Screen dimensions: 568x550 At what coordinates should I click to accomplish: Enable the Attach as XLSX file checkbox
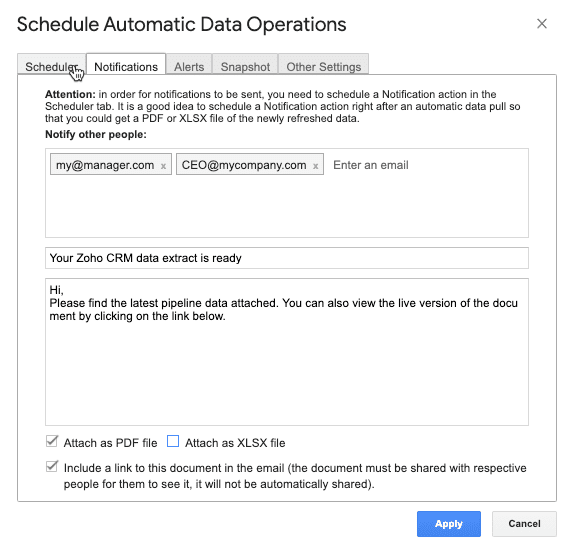pos(173,441)
